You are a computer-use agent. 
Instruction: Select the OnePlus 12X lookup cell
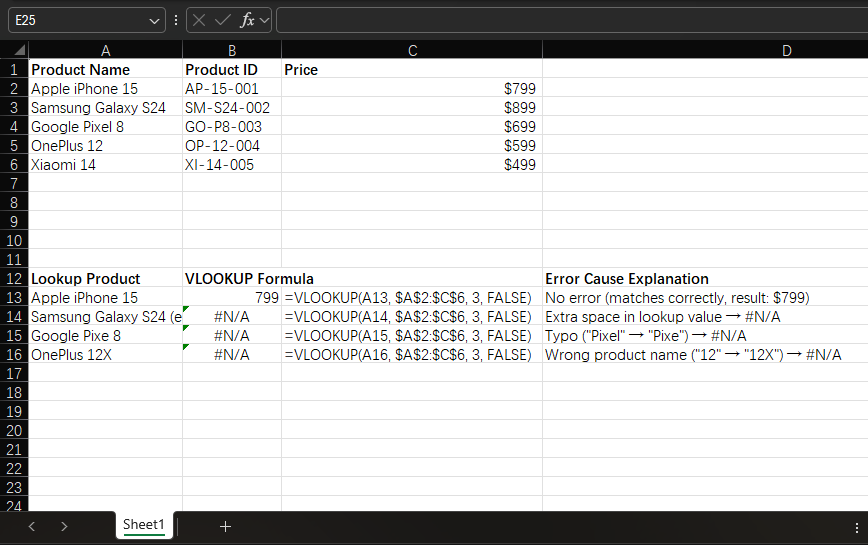click(x=105, y=355)
